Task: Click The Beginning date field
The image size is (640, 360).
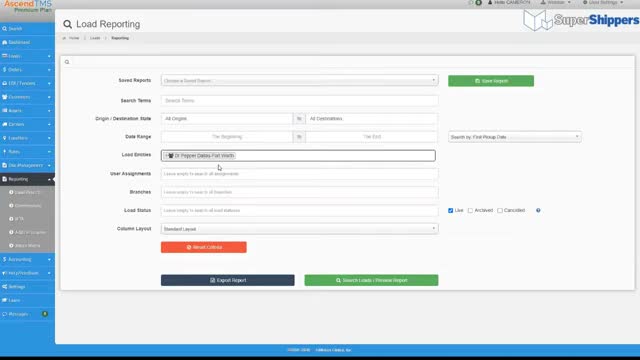Action: pos(227,137)
